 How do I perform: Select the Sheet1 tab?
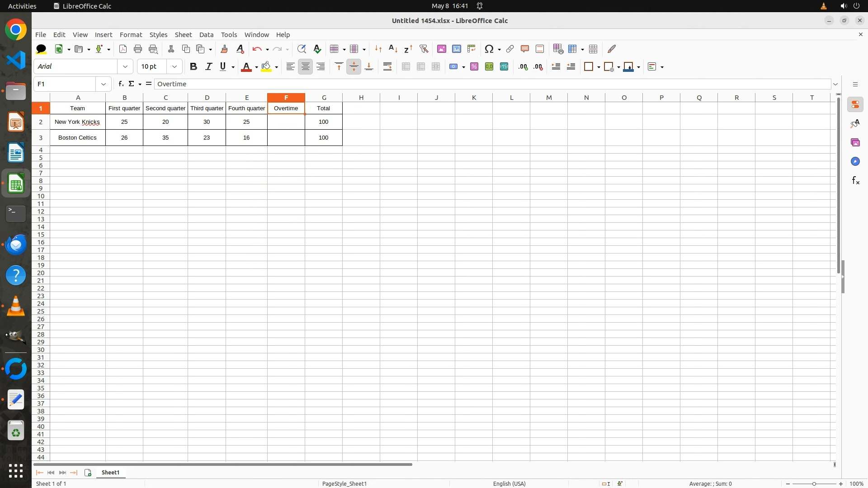[x=110, y=472]
